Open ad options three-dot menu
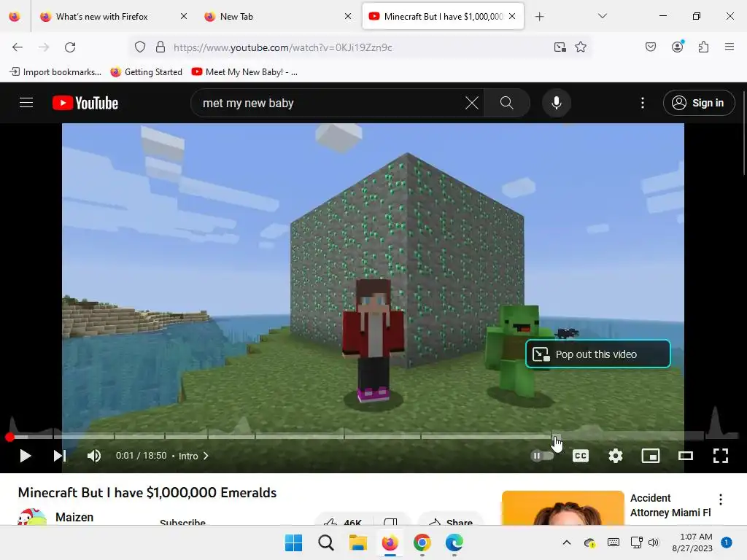This screenshot has width=747, height=560. coord(720,499)
